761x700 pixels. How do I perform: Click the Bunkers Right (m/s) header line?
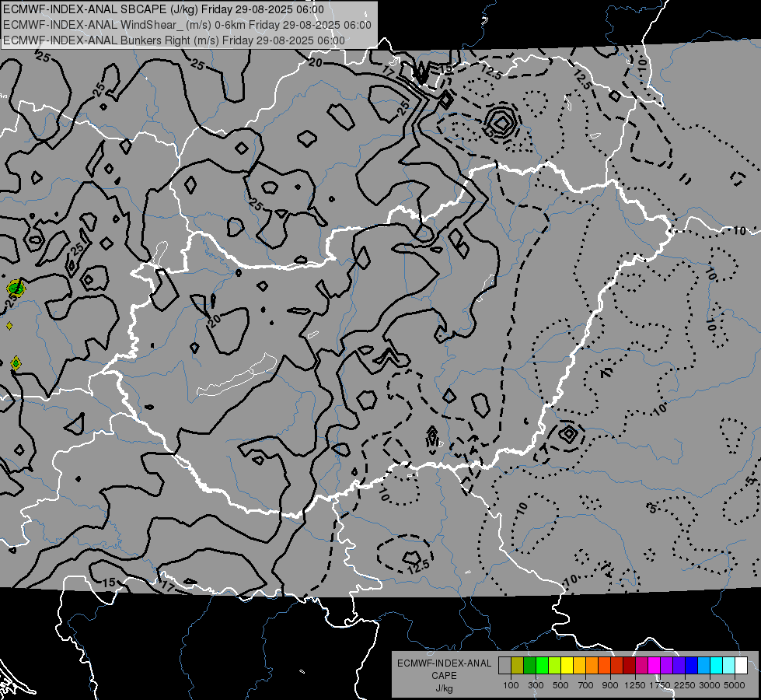(x=174, y=40)
